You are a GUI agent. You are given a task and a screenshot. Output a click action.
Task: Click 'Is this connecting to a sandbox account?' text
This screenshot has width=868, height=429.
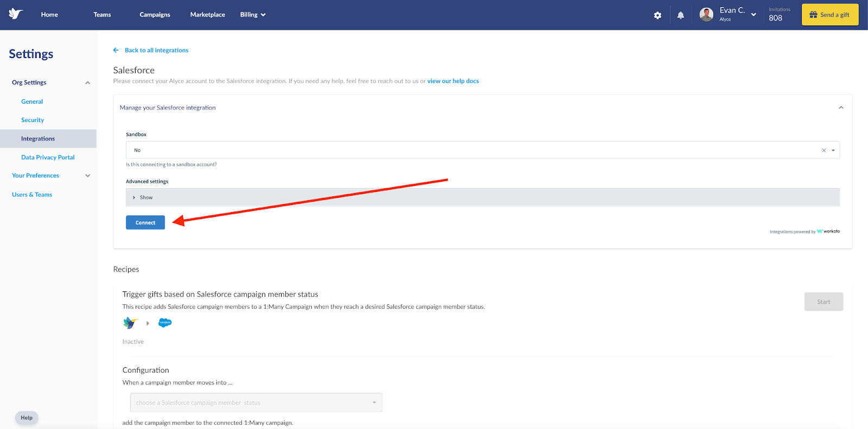[x=171, y=164]
